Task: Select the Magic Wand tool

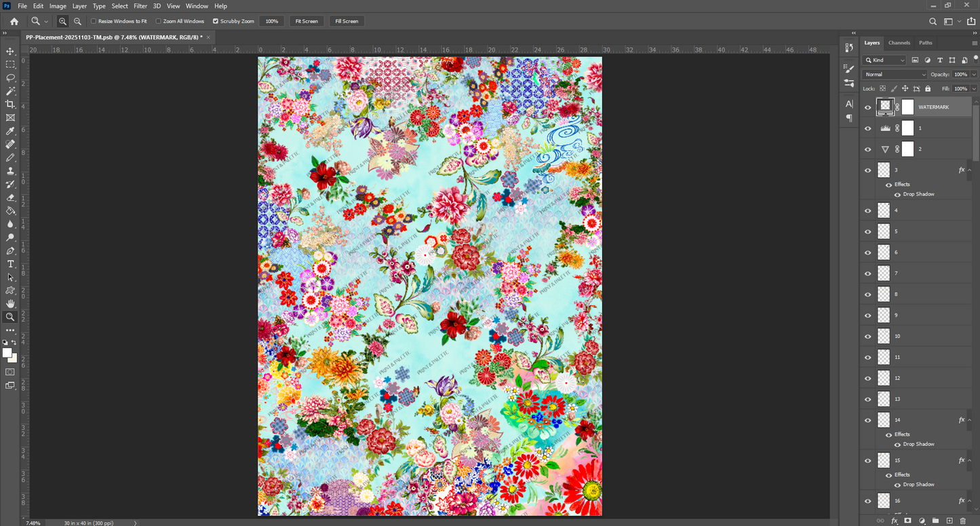Action: (x=10, y=91)
